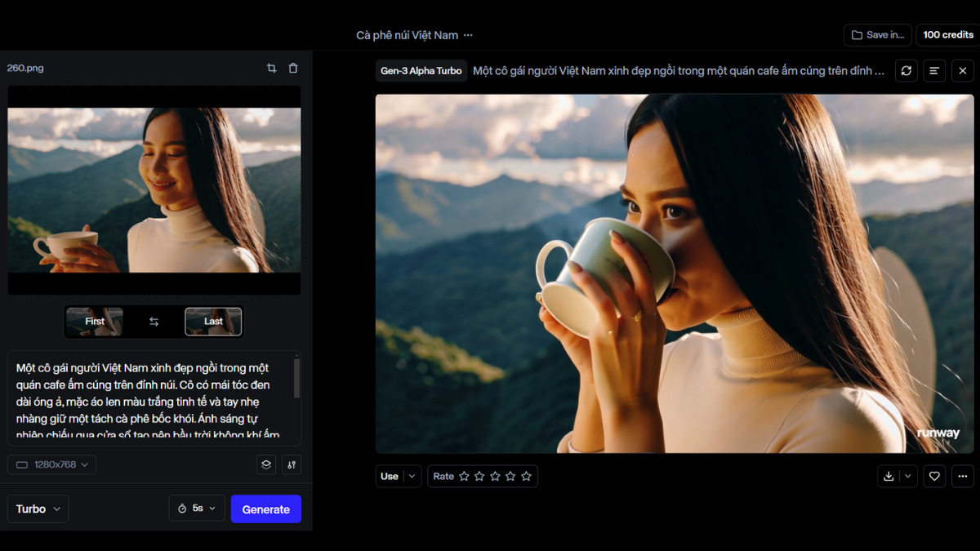
Task: Open the settings sliders icon below prompt
Action: pos(292,464)
